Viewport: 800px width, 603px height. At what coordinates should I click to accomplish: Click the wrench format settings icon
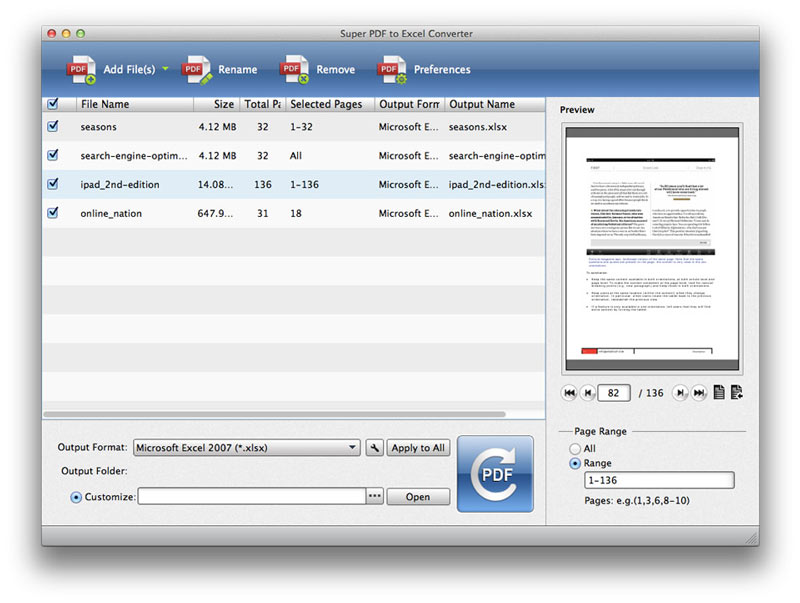point(374,448)
